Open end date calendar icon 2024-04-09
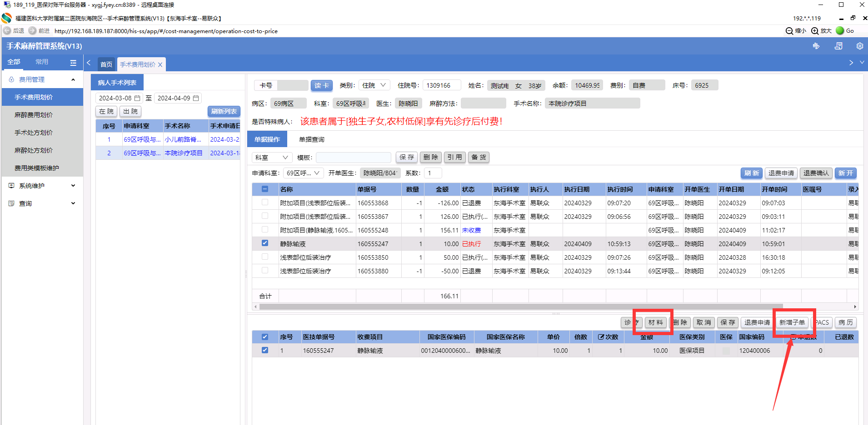Viewport: 868px width, 425px height. pos(196,98)
